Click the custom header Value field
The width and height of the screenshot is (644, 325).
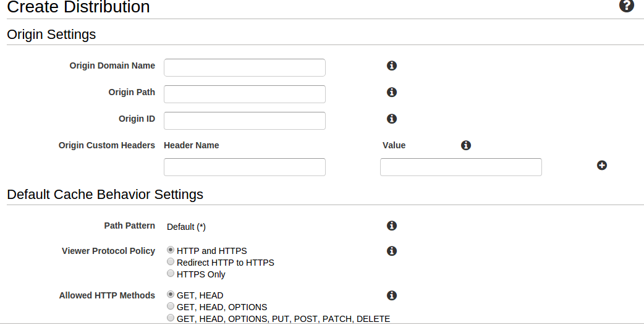(x=461, y=167)
